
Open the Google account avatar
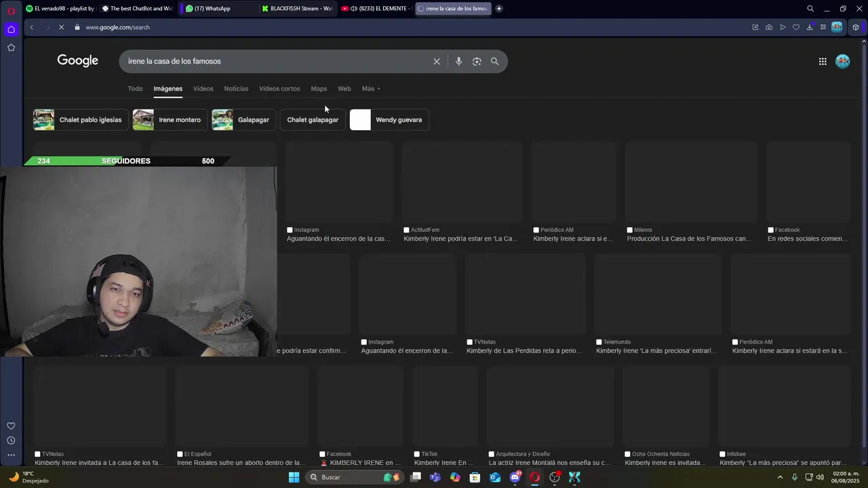(843, 61)
